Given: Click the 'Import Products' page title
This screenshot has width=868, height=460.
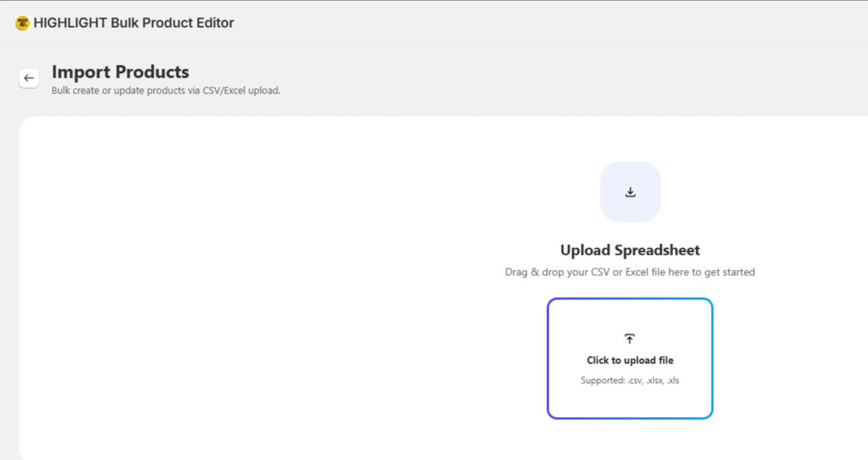Looking at the screenshot, I should [121, 72].
